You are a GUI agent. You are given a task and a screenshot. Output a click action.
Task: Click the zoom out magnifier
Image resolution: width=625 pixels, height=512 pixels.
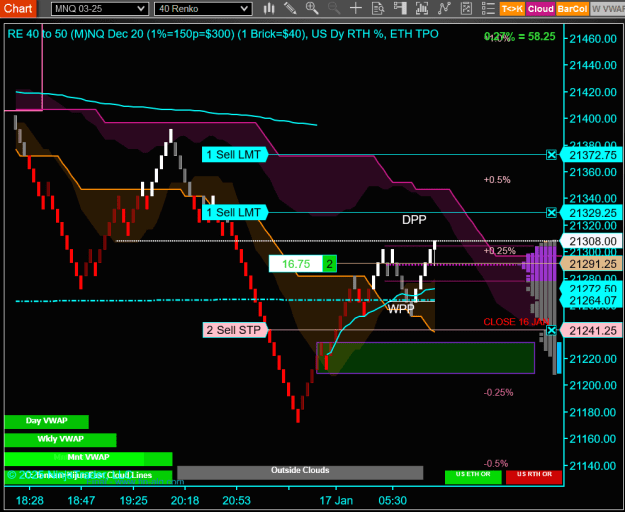pyautogui.click(x=334, y=8)
